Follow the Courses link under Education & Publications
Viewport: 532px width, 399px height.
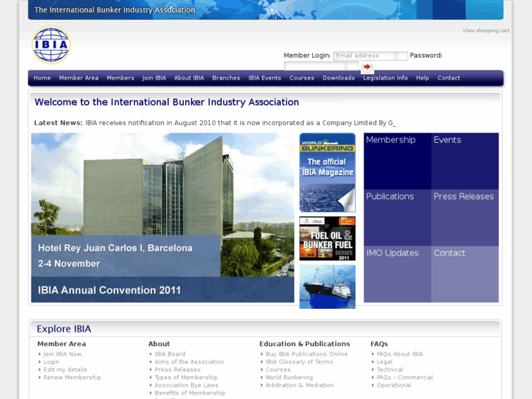pyautogui.click(x=278, y=370)
